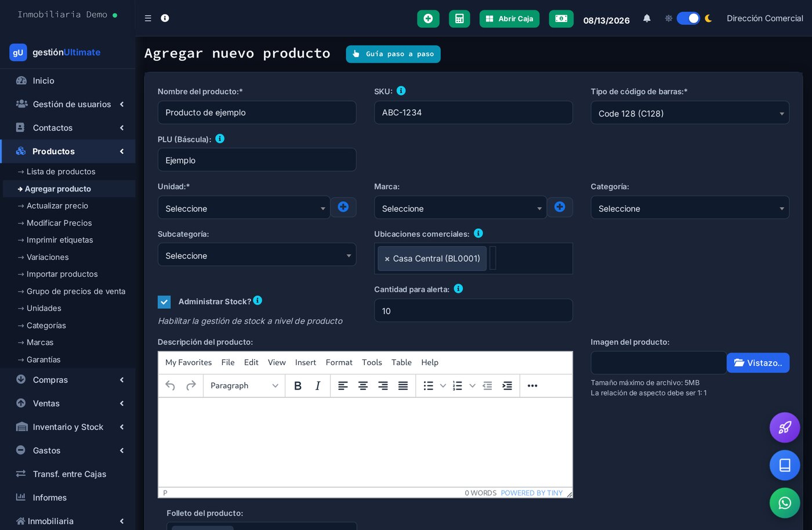Click the Nombre del producto field
This screenshot has width=812, height=530.
click(257, 112)
